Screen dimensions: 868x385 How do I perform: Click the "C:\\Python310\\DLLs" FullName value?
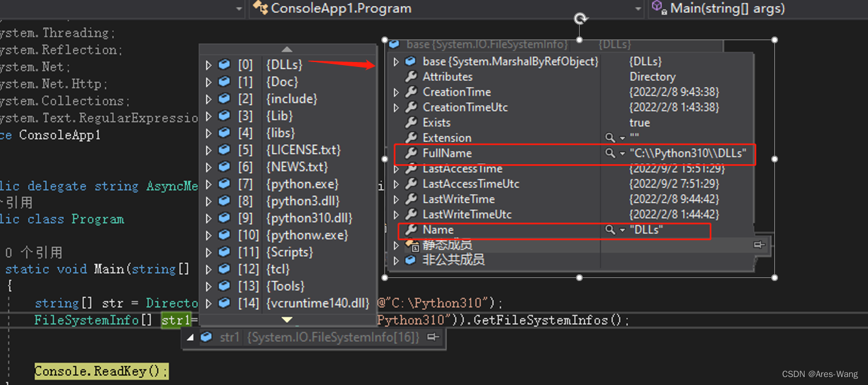point(688,153)
